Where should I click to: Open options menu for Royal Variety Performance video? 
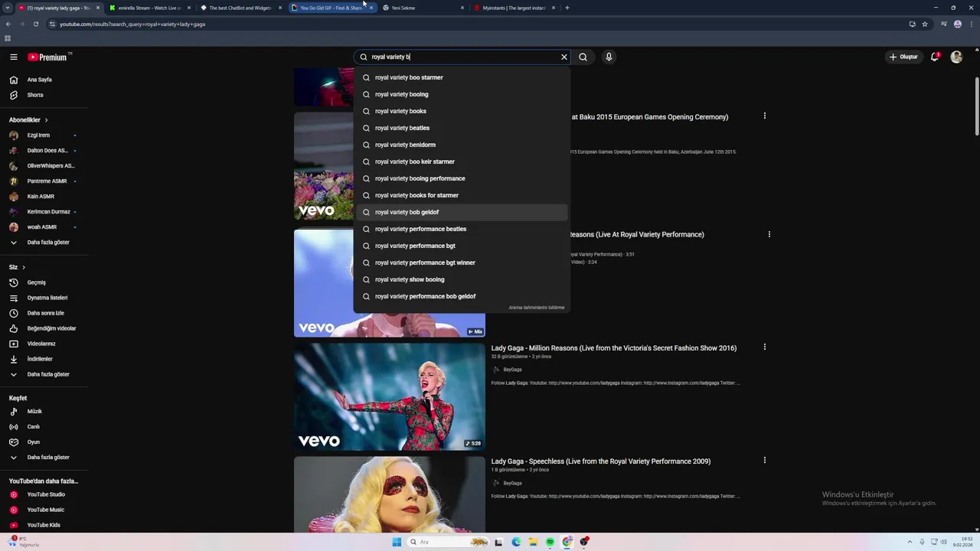[x=769, y=234]
